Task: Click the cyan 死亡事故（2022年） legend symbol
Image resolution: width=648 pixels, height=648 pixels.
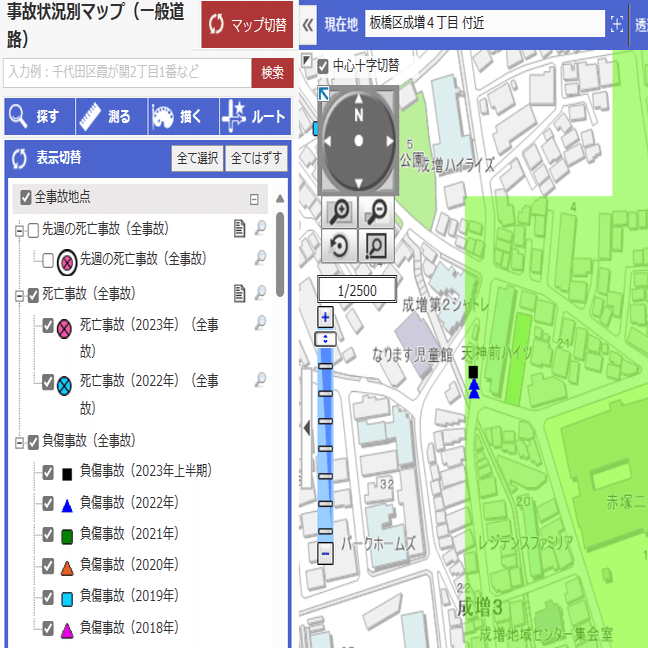Action: (x=64, y=386)
